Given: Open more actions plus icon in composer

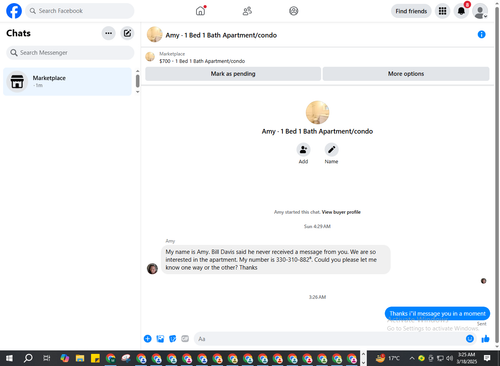Looking at the screenshot, I should point(147,339).
